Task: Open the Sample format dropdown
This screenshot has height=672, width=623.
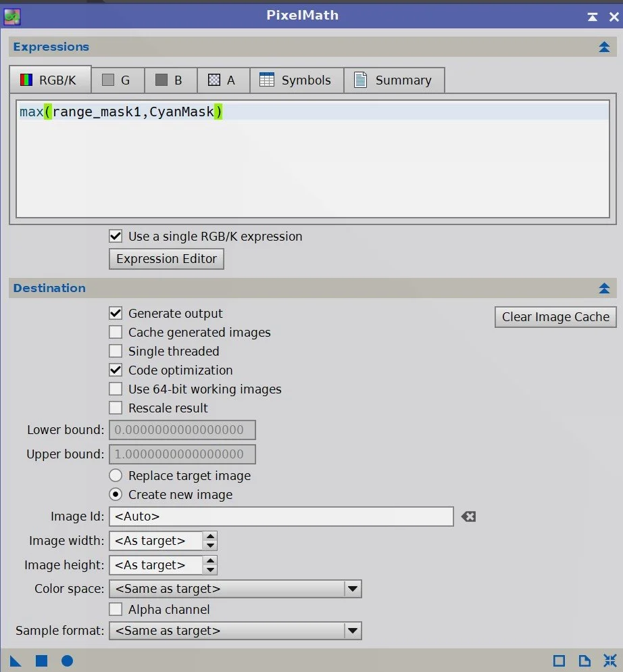Action: tap(235, 631)
